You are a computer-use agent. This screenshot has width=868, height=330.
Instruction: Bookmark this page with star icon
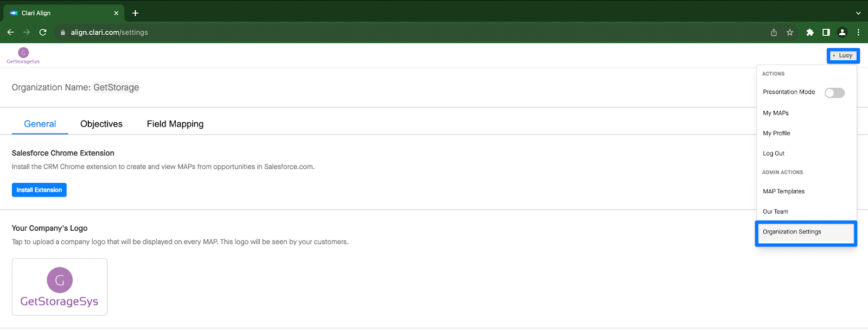coord(790,33)
